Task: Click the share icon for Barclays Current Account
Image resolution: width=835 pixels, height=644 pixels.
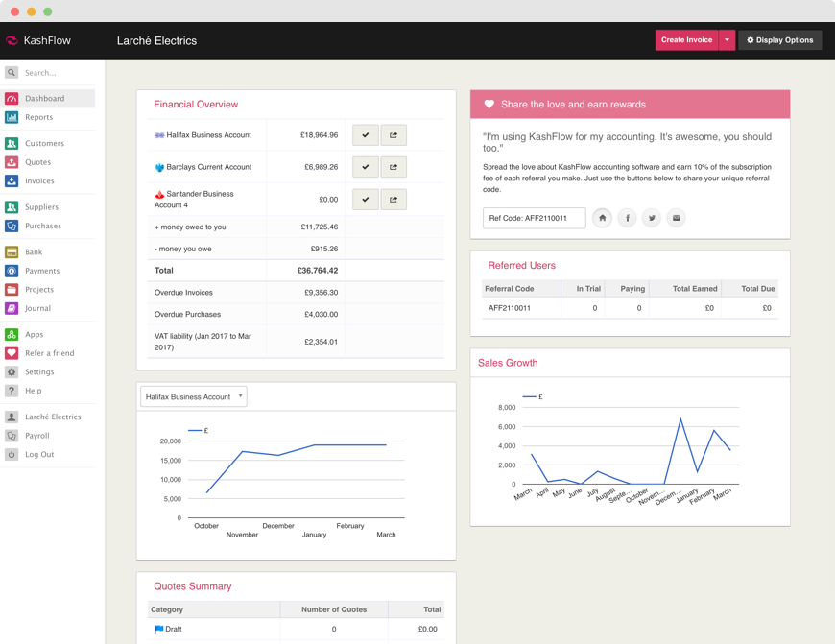Action: click(x=394, y=167)
